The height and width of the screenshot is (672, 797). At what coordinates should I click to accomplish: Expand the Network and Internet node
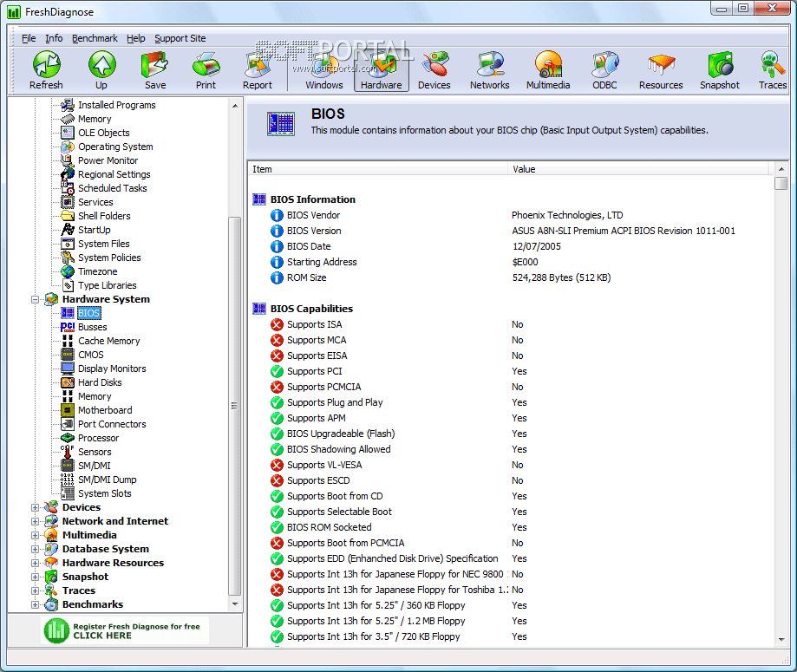coord(35,521)
